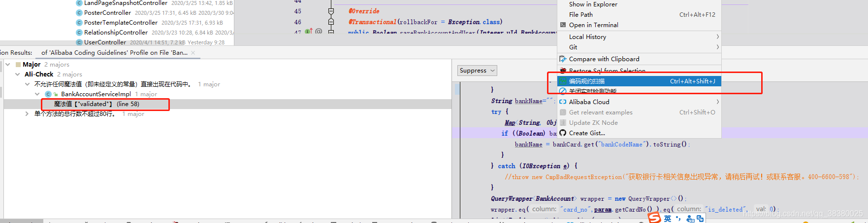Select Open in Terminal menu entry

click(639, 25)
